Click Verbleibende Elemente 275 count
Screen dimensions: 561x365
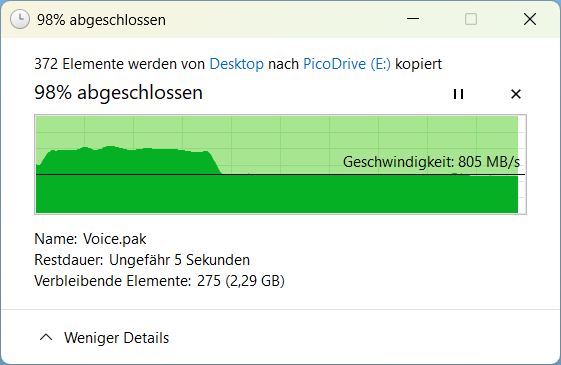coord(209,281)
